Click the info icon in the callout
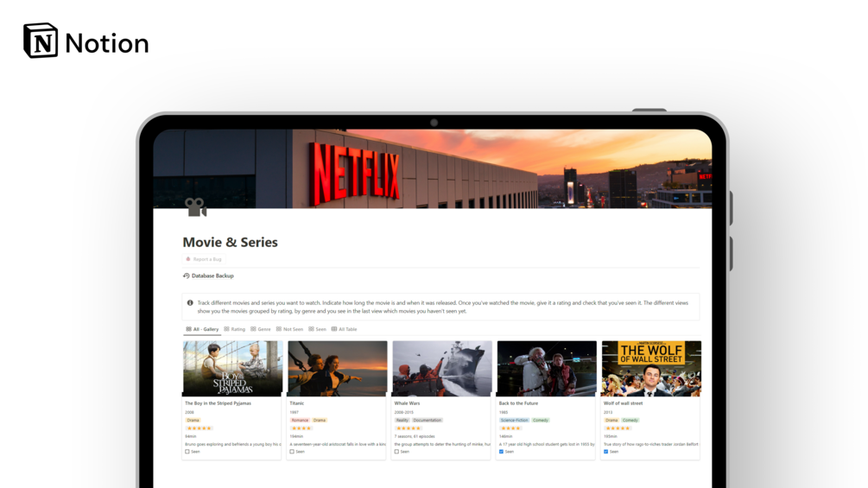868x488 pixels. coord(190,302)
